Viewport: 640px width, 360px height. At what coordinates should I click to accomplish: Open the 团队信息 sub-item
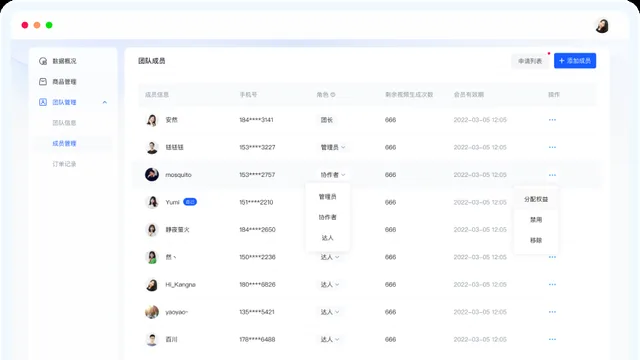click(64, 123)
